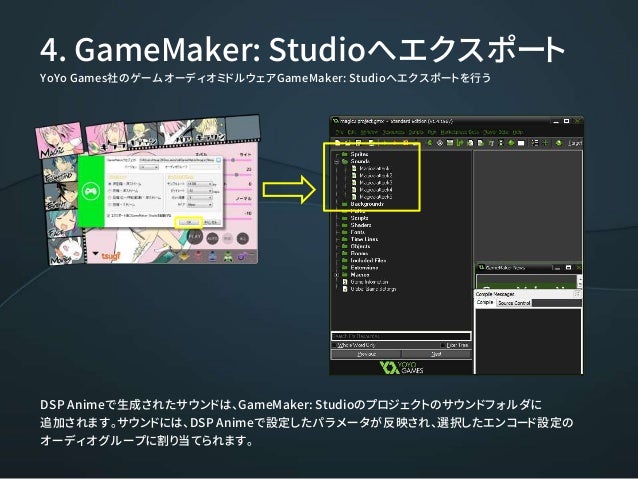The height and width of the screenshot is (479, 638).
Task: Switch to the Source Control tab
Action: click(x=514, y=303)
